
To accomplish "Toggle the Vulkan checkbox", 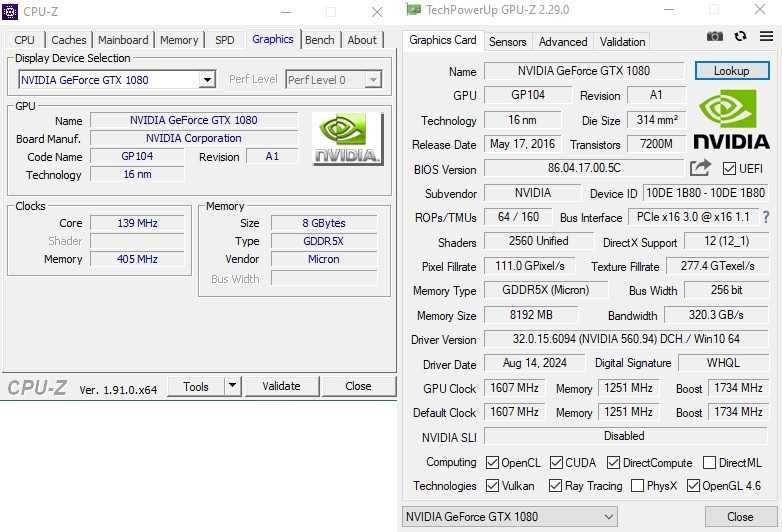I will [492, 486].
